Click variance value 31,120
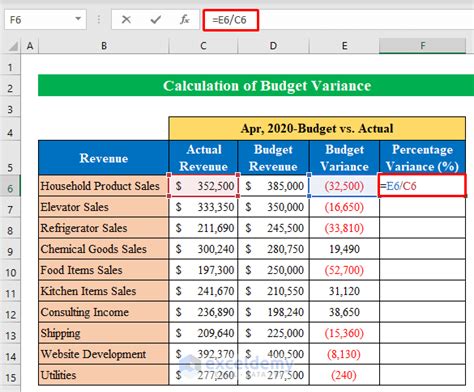This screenshot has height=392, width=474. 344,291
